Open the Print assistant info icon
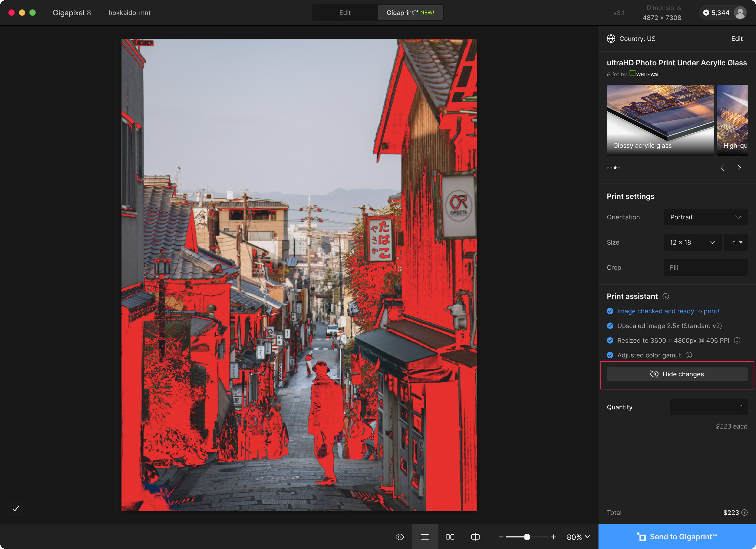756x549 pixels. [666, 296]
